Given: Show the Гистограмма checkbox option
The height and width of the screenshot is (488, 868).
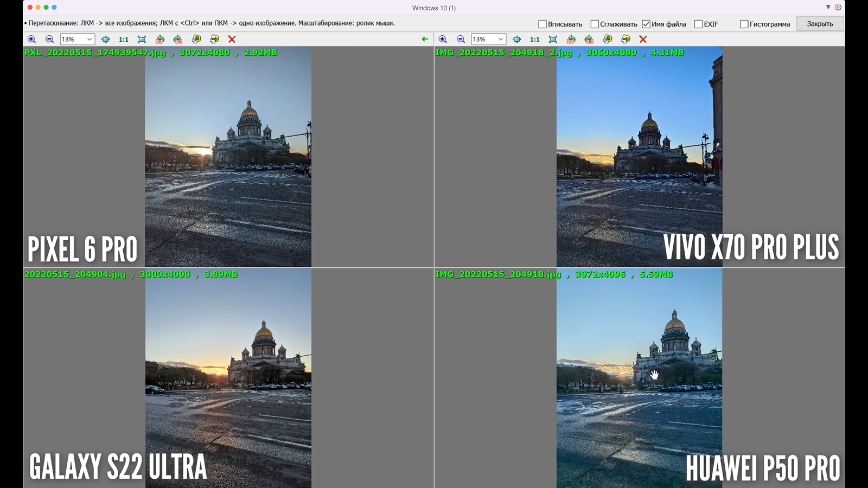Looking at the screenshot, I should click(x=744, y=24).
